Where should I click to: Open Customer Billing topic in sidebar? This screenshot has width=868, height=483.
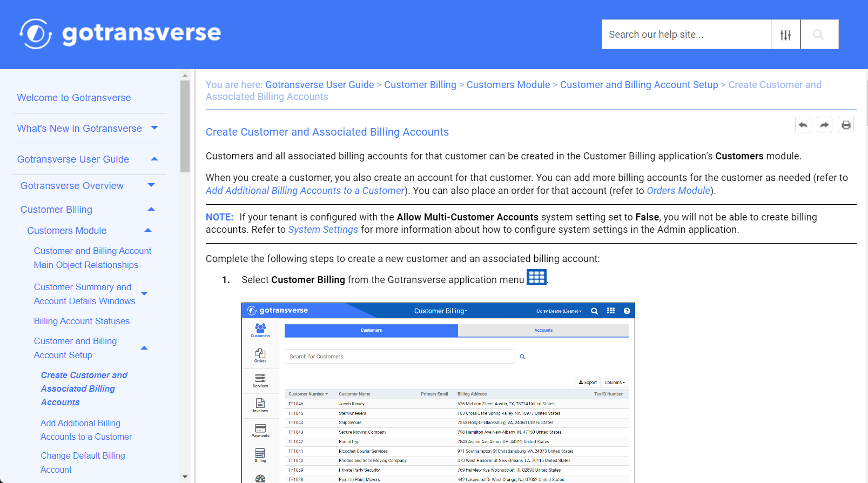point(56,210)
